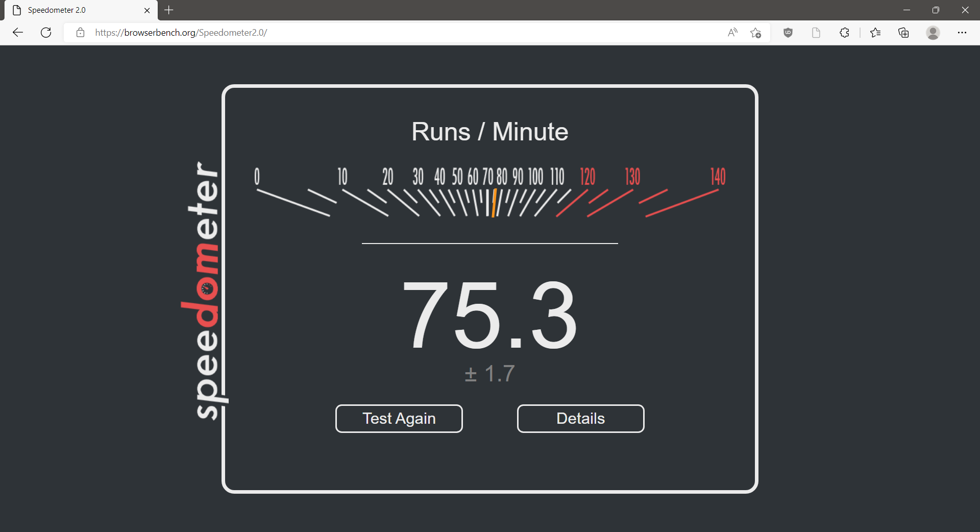Close the Speedometer 2.0 tab
This screenshot has width=980, height=532.
(x=147, y=10)
